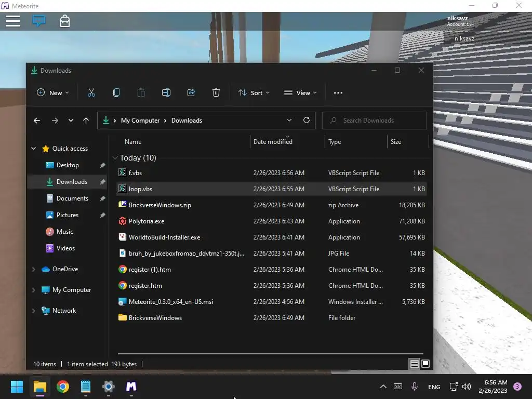Screen dimensions: 532x399
Task: Click the horizontal scrollbar in file list
Action: point(270,353)
